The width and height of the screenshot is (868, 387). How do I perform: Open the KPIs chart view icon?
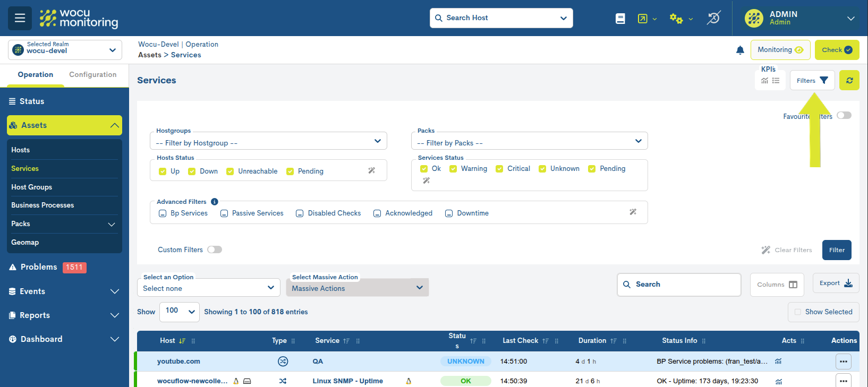[764, 81]
